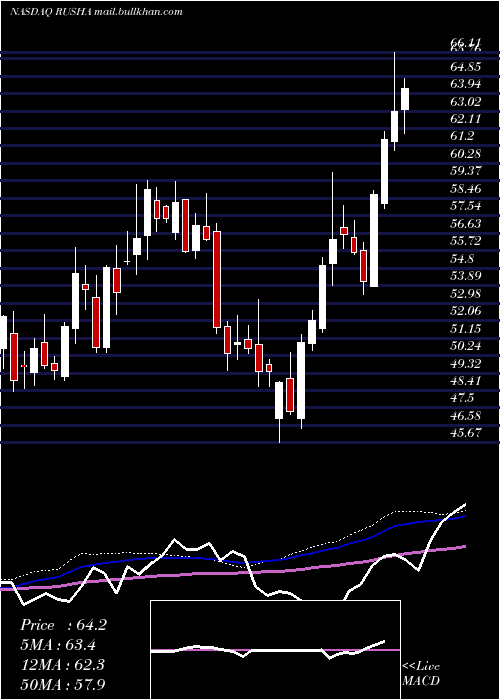Click the 5MA : 63.4 readout
Viewport: 500px width, 700px height.
pos(58,645)
